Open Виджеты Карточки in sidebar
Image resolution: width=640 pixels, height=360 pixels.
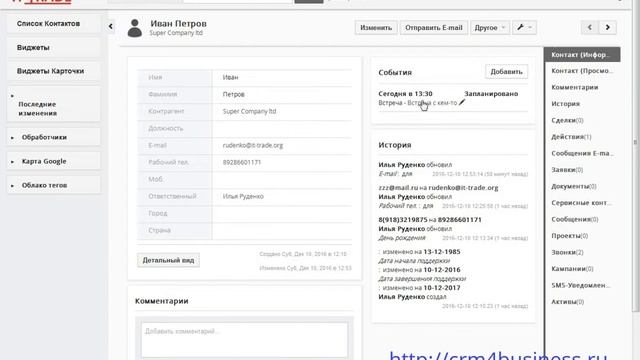53,71
